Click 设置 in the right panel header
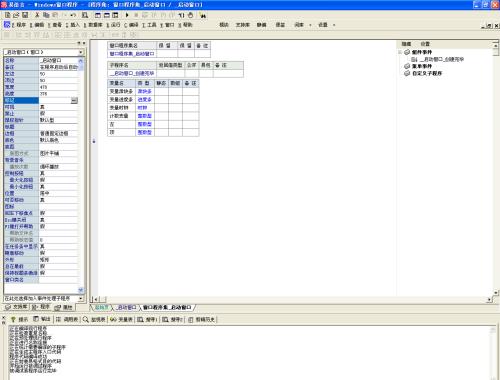 point(425,44)
